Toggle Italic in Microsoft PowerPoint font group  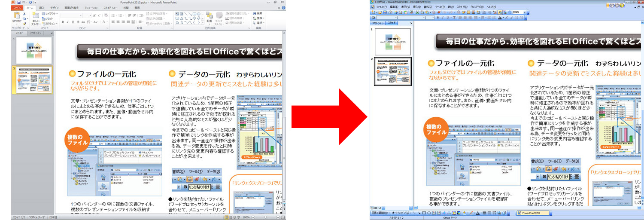pos(67,22)
